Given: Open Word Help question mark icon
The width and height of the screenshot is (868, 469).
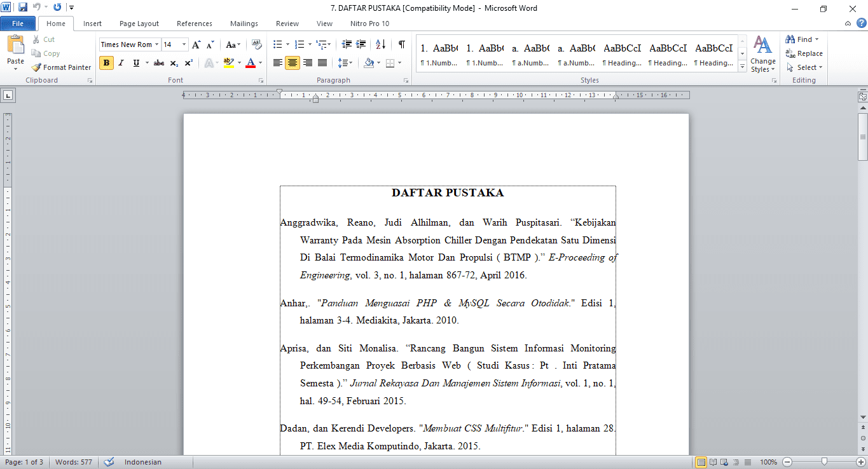Looking at the screenshot, I should coord(862,24).
